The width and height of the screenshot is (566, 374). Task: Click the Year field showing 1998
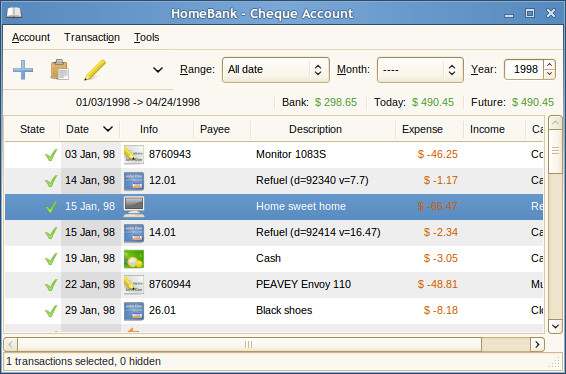click(x=524, y=69)
